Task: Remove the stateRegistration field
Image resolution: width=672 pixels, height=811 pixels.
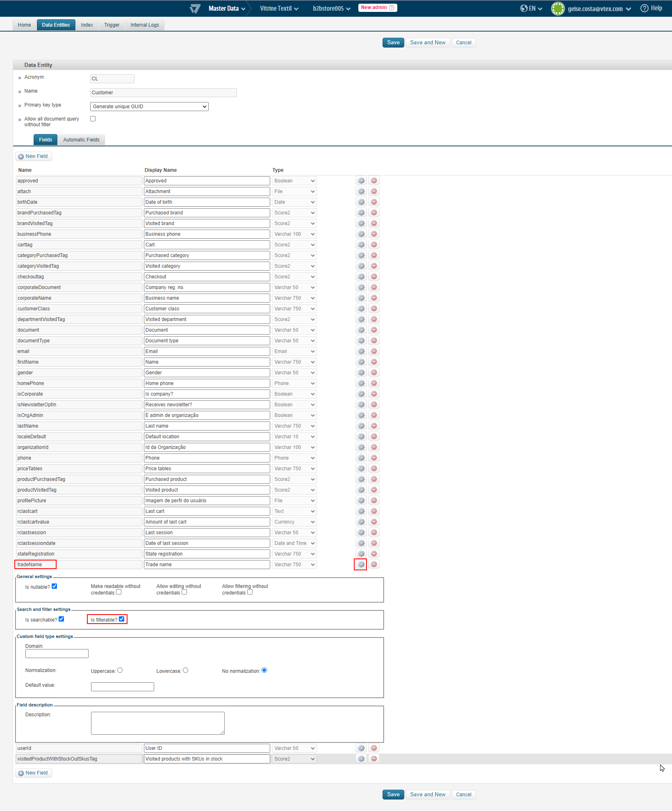Action: [374, 554]
